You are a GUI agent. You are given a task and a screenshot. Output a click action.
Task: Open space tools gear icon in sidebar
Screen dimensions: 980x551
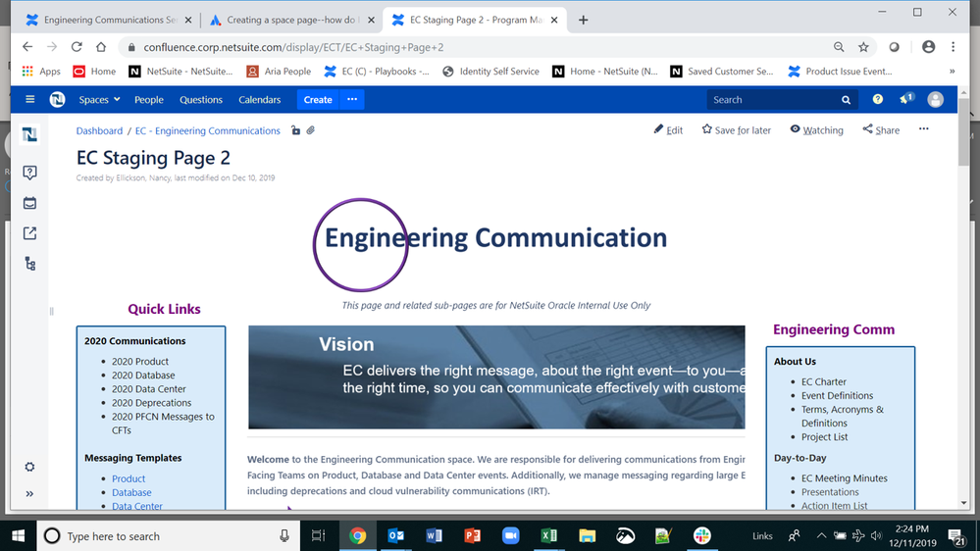pyautogui.click(x=29, y=467)
